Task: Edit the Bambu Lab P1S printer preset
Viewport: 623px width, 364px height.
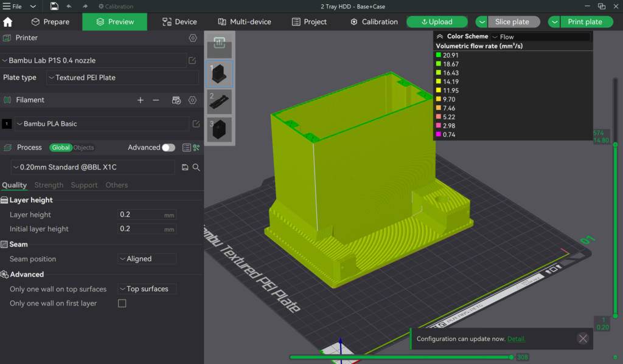Action: (192, 61)
